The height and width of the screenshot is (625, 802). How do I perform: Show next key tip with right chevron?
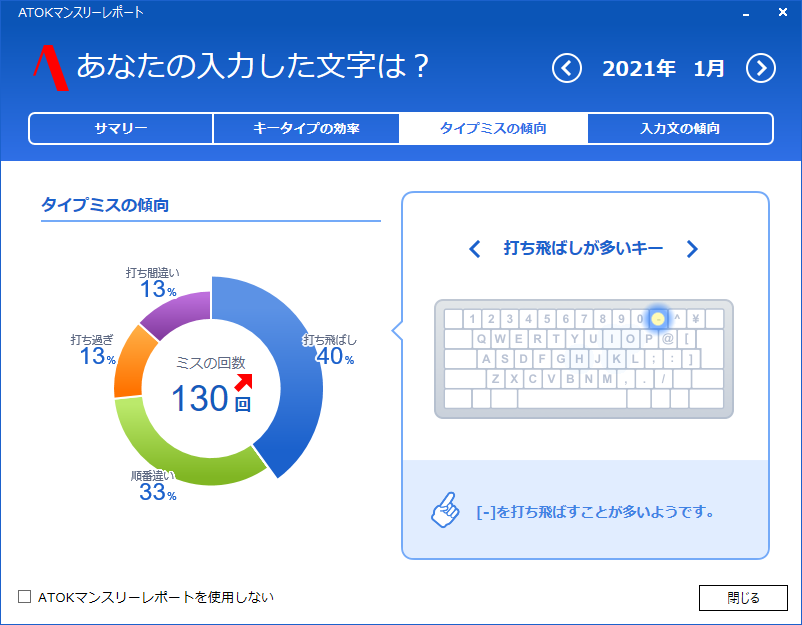692,249
